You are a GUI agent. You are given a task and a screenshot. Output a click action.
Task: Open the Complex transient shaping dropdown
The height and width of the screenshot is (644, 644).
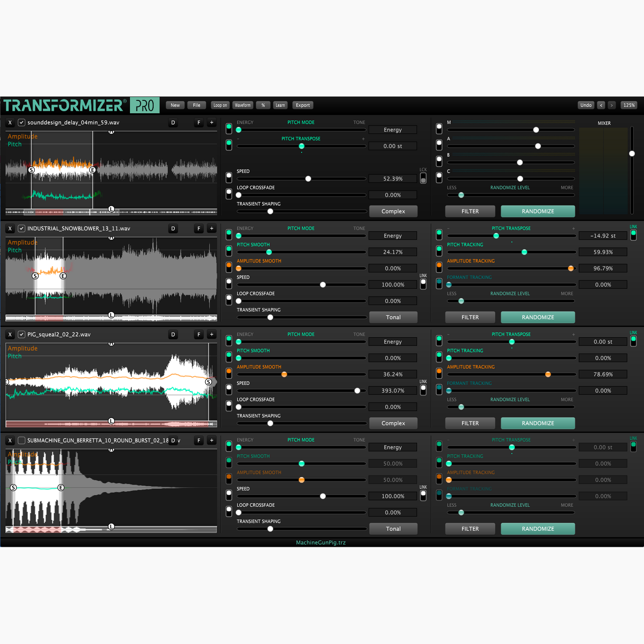pos(393,211)
